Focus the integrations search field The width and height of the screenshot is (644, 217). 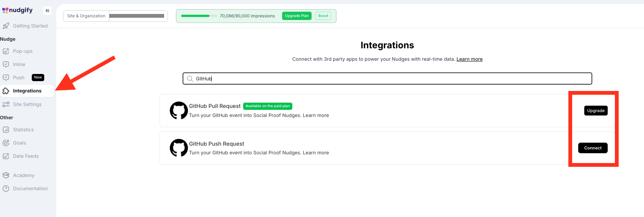tap(387, 78)
